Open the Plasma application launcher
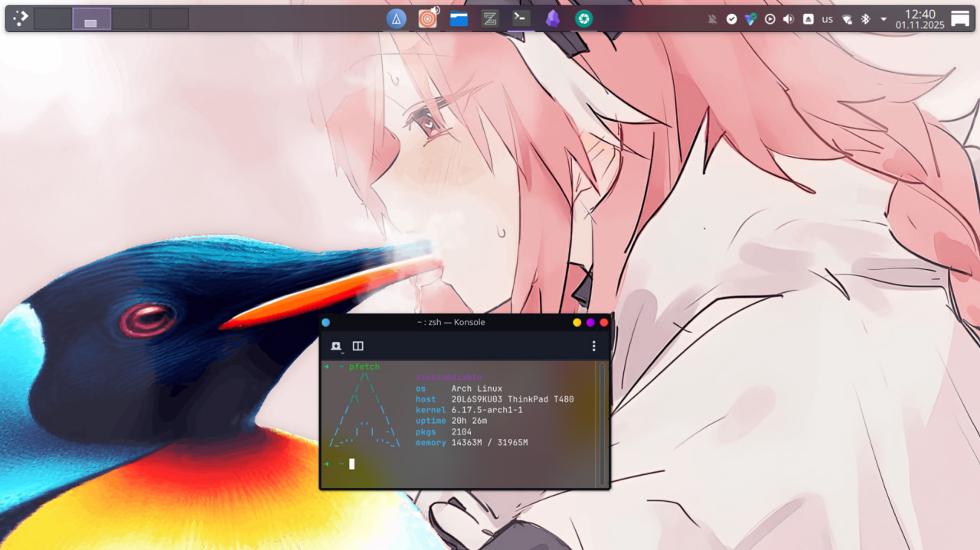This screenshot has height=550, width=980. coord(20,18)
